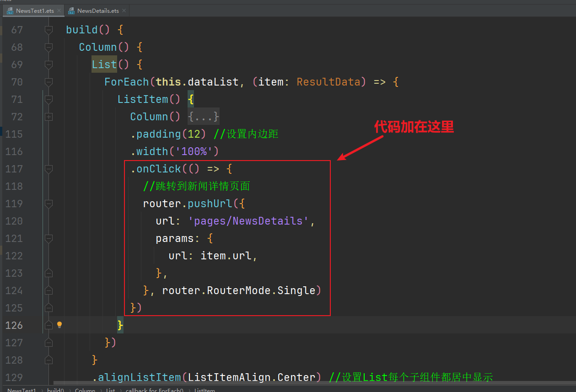Click the 'ResultData' type name

pos(328,82)
